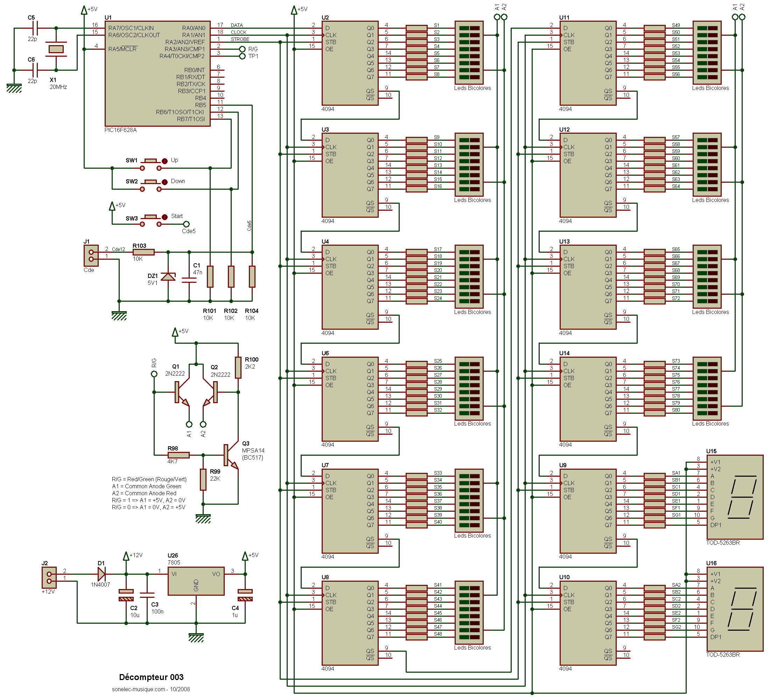770x700 pixels.
Task: Click the A1 terminal below Q1
Action: pyautogui.click(x=189, y=424)
